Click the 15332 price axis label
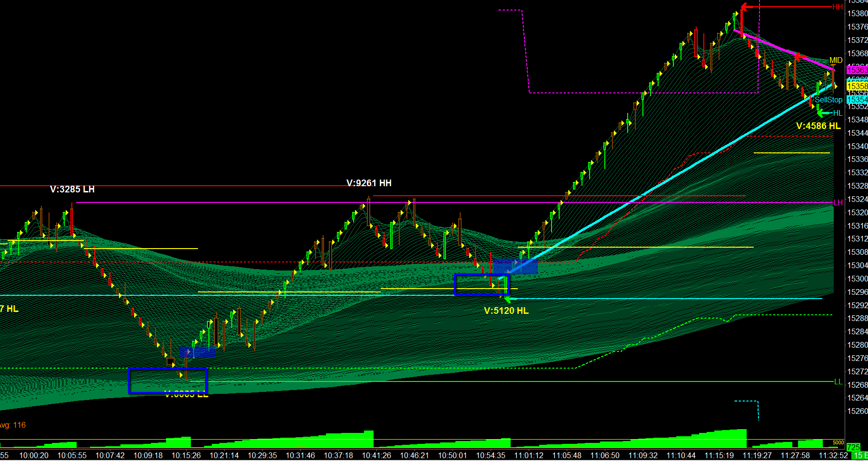This screenshot has width=868, height=461. 858,172
